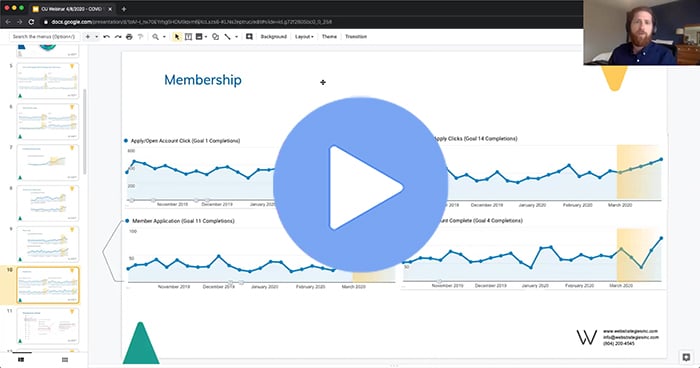Select slide 6 thumbnail
700x368 pixels.
(x=48, y=121)
